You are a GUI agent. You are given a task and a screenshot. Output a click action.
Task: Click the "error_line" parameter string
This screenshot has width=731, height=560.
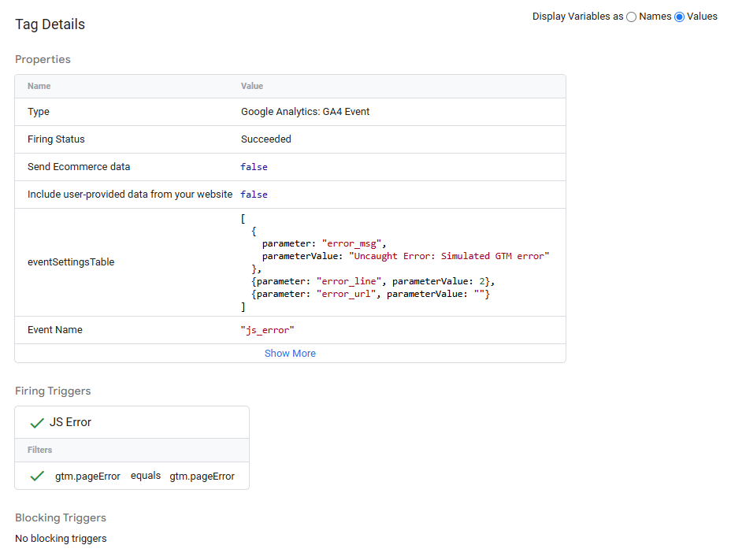349,281
